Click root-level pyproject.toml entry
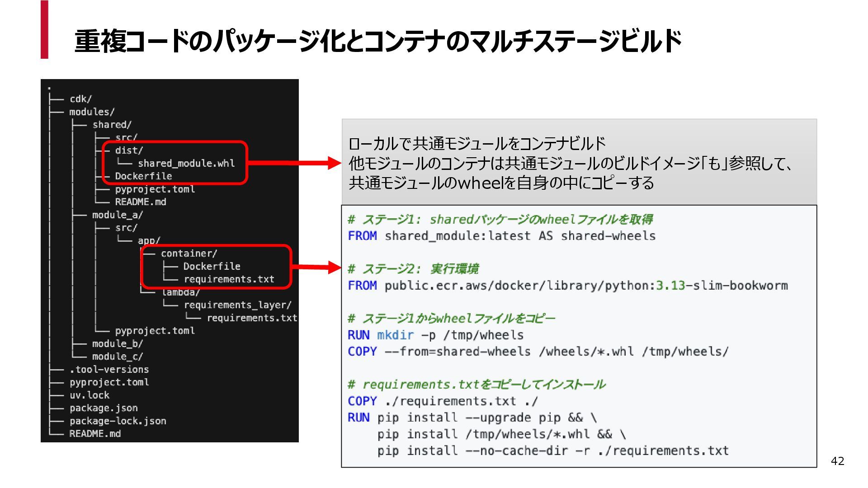868x488 pixels. [109, 382]
